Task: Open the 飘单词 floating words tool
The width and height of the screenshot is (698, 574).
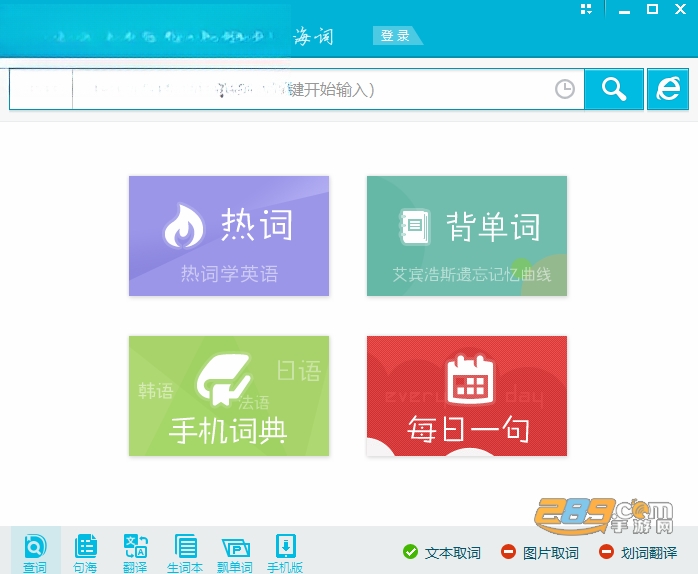Action: pyautogui.click(x=235, y=552)
